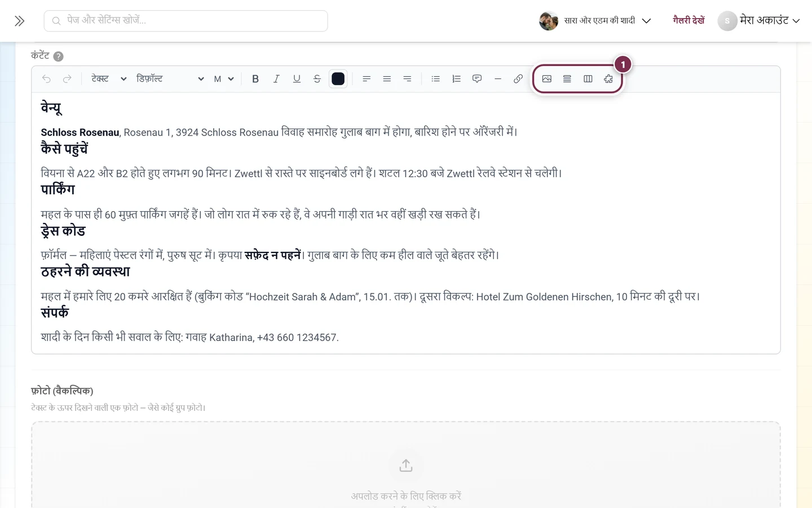This screenshot has width=812, height=508.
Task: Click the undo arrow in editor toolbar
Action: click(x=46, y=79)
